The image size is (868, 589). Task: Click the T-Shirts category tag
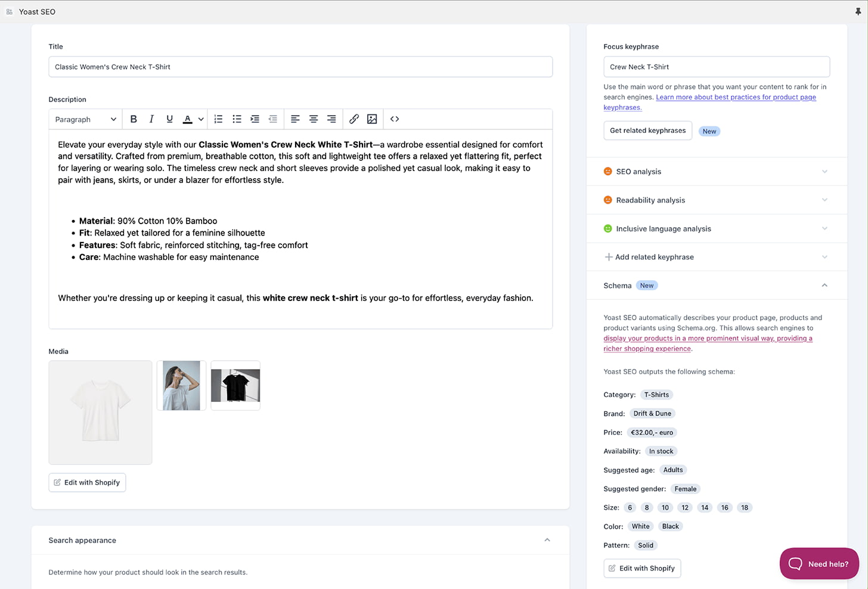pos(656,395)
